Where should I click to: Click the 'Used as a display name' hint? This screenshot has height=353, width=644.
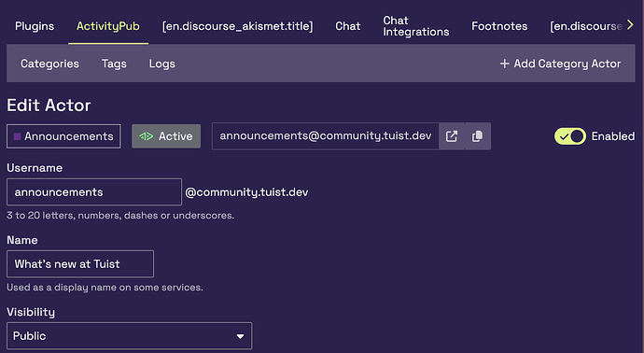(105, 288)
